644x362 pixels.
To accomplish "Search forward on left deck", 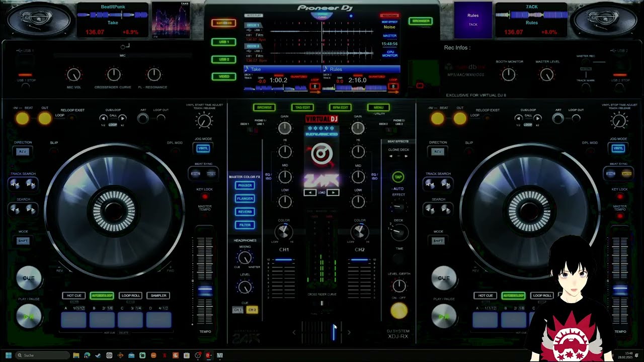I will coord(31,210).
